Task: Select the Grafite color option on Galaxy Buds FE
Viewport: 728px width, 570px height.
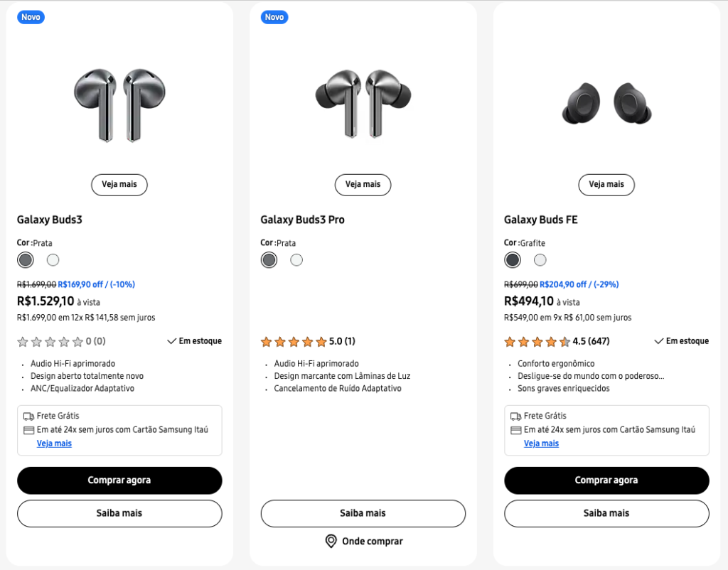Action: pyautogui.click(x=512, y=260)
